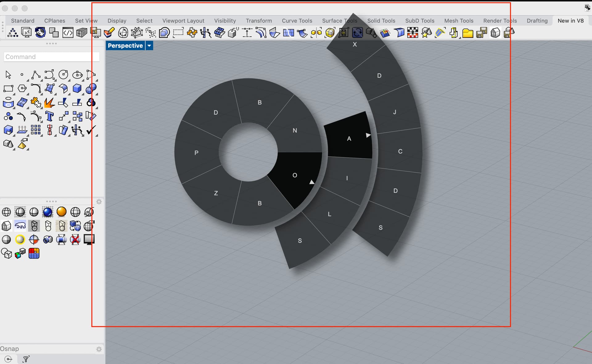Click the A sector in the radial menu
This screenshot has height=364, width=592.
point(349,139)
